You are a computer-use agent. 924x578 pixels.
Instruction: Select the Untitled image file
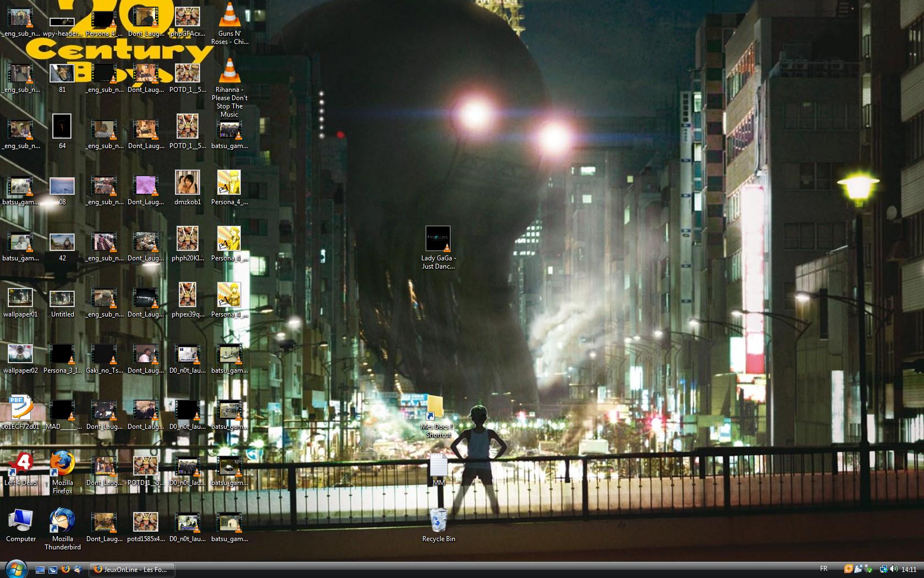[63, 302]
